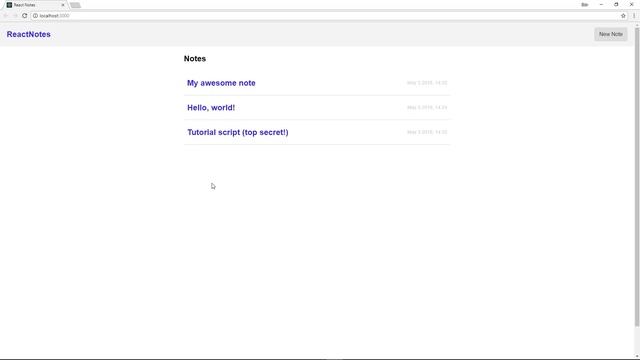Click the Notes heading
Screen dimensions: 640x360
pos(195,59)
